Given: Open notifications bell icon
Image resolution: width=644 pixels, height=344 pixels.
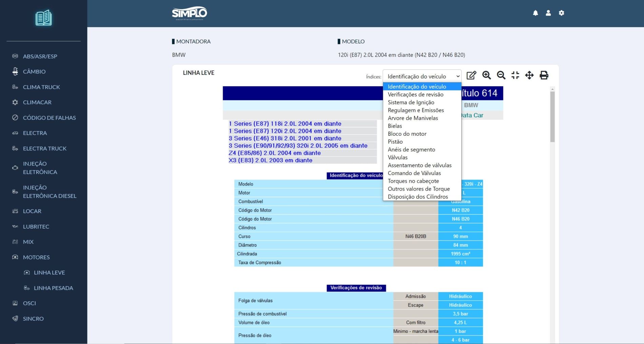Looking at the screenshot, I should pos(536,13).
